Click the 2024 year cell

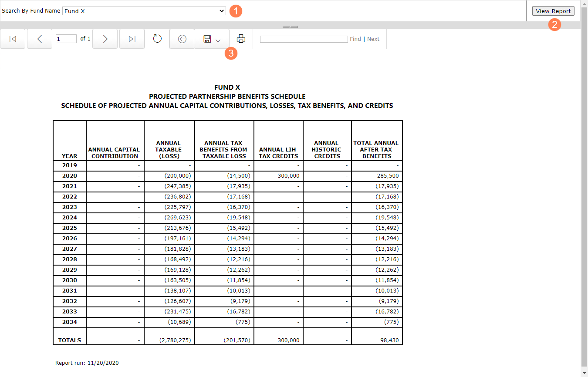(70, 218)
